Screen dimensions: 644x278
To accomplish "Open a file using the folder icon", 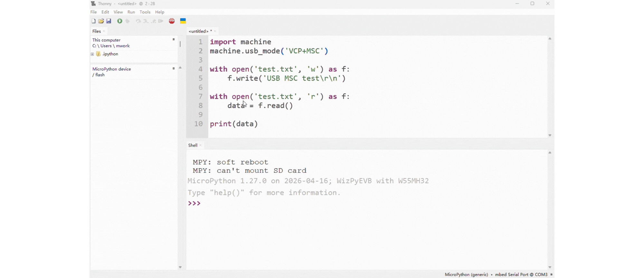I will (x=101, y=21).
